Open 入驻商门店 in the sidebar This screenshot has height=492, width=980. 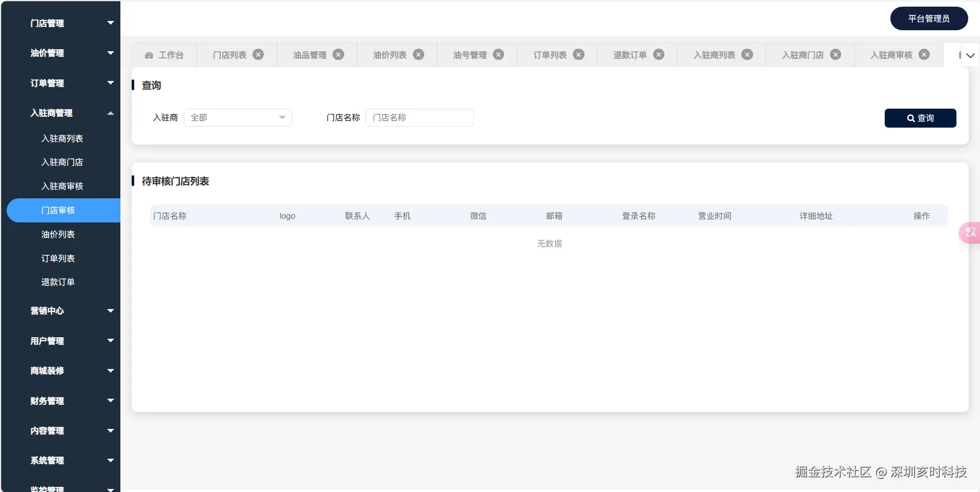pos(62,162)
